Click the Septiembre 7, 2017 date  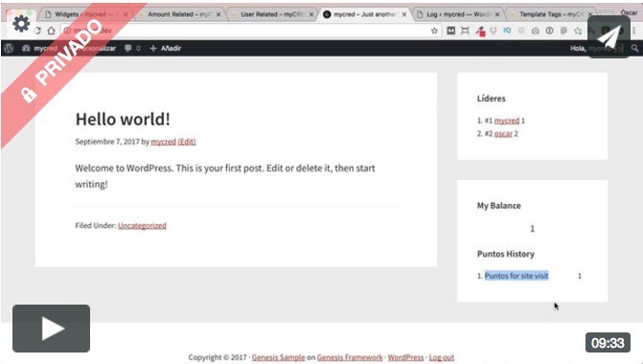tap(107, 142)
